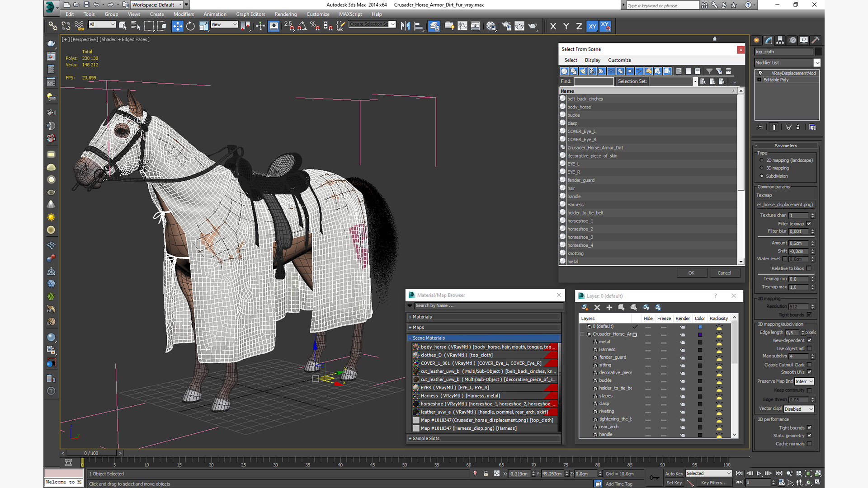Image resolution: width=868 pixels, height=488 pixels.
Task: Restrict to XY plane button
Action: 592,26
